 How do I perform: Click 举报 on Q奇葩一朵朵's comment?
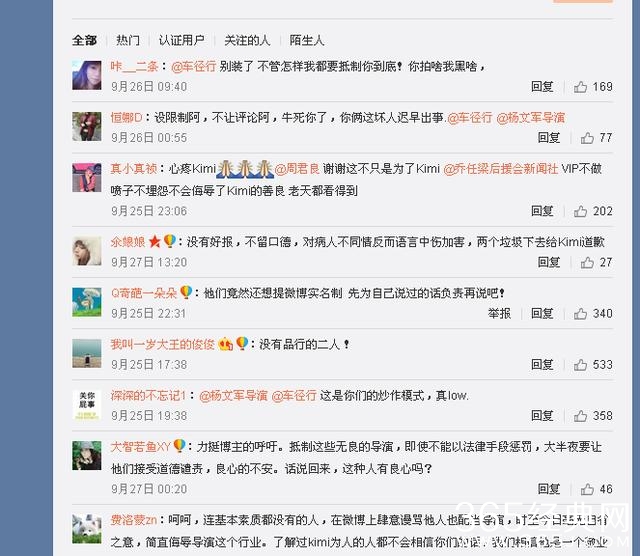click(x=499, y=314)
